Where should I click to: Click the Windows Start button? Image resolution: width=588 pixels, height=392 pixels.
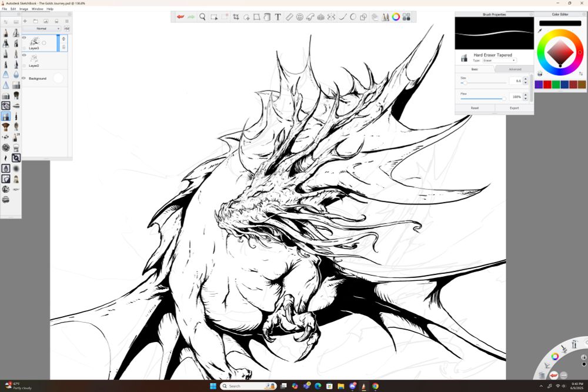pos(213,386)
